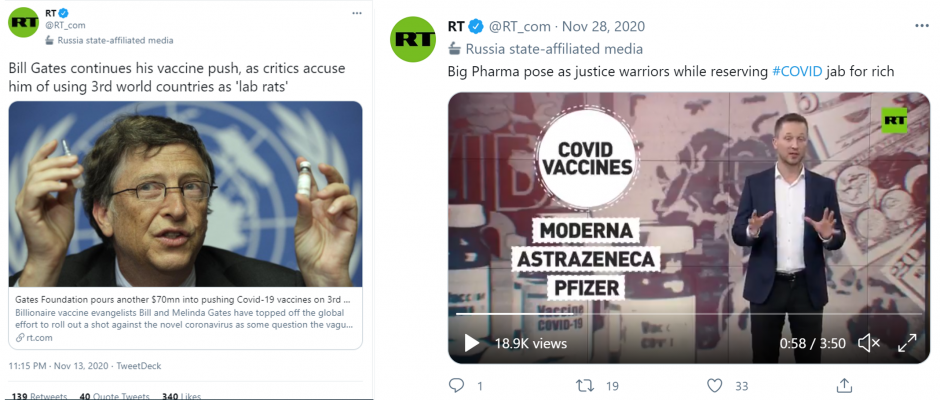
Task: Open the rt.com article link
Action: [38, 338]
